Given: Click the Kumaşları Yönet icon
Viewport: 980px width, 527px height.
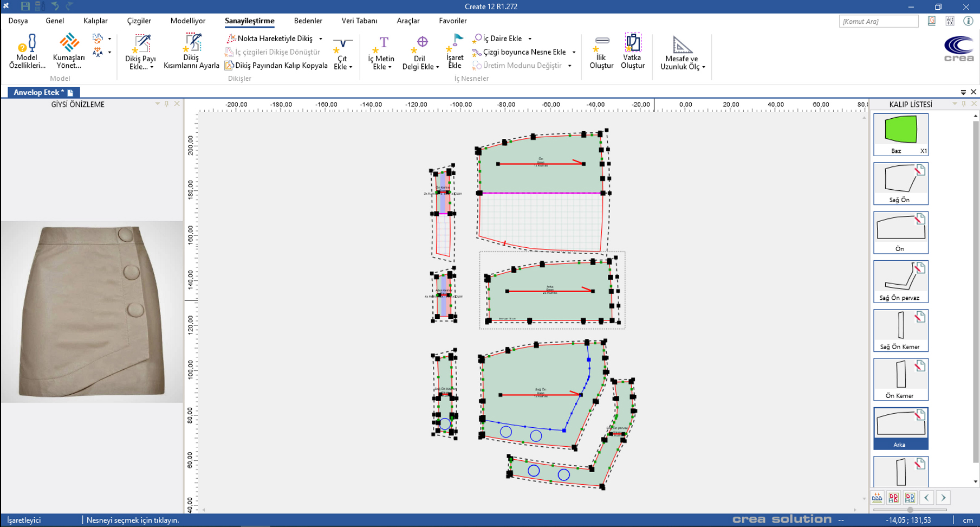Looking at the screenshot, I should click(x=69, y=51).
